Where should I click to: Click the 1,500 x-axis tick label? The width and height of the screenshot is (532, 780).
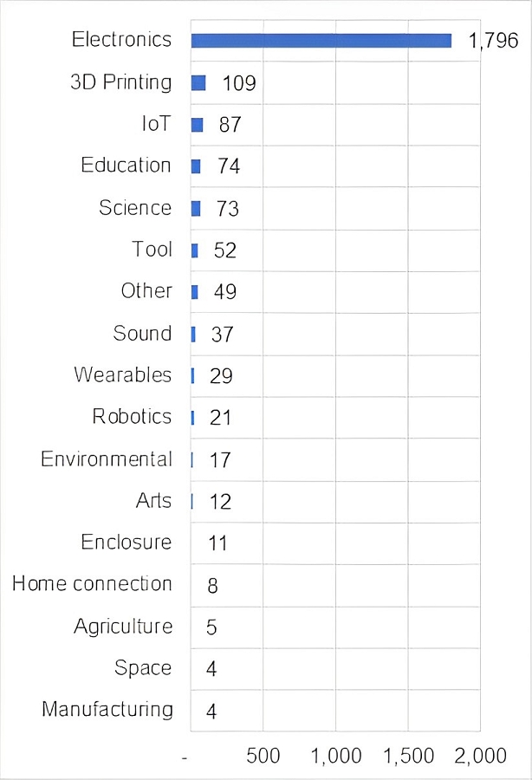pyautogui.click(x=407, y=757)
